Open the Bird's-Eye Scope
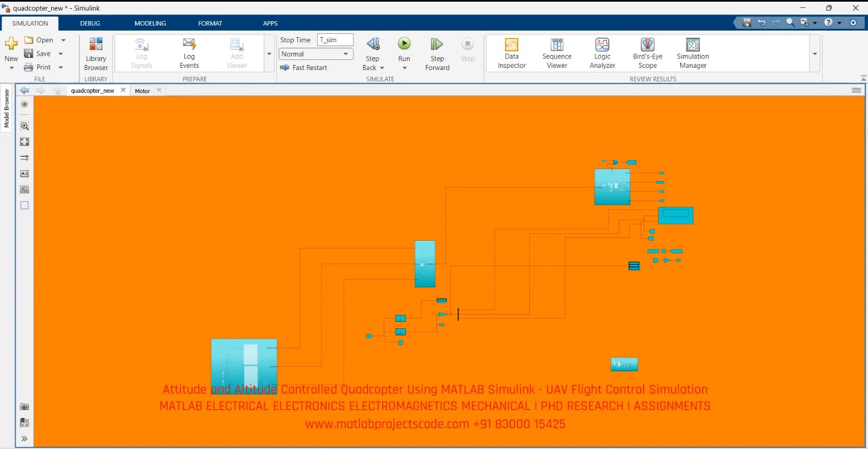The height and width of the screenshot is (449, 868). click(648, 53)
